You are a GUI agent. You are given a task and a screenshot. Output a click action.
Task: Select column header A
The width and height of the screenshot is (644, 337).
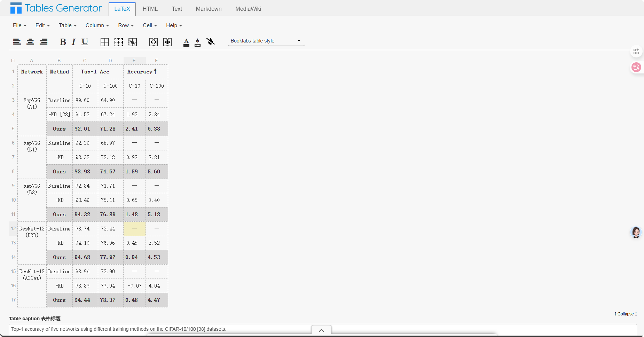click(32, 61)
